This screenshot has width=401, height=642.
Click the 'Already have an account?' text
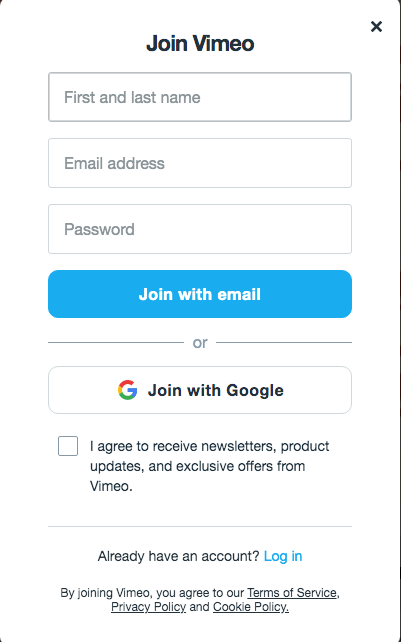pyautogui.click(x=179, y=556)
